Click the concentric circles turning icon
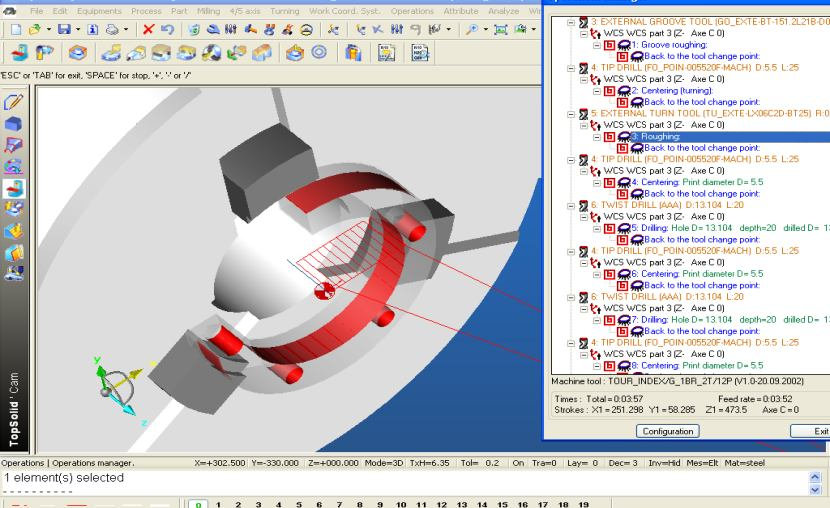 (319, 52)
